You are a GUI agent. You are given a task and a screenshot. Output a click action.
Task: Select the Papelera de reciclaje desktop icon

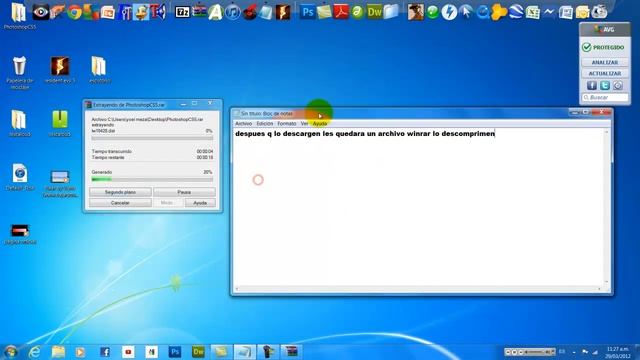[x=19, y=73]
